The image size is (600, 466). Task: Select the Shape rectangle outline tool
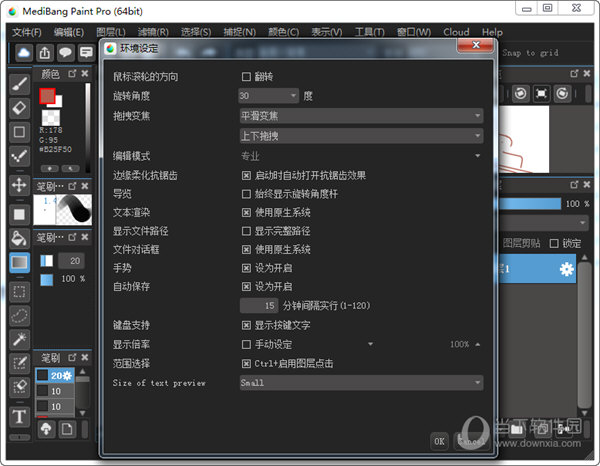tap(19, 132)
